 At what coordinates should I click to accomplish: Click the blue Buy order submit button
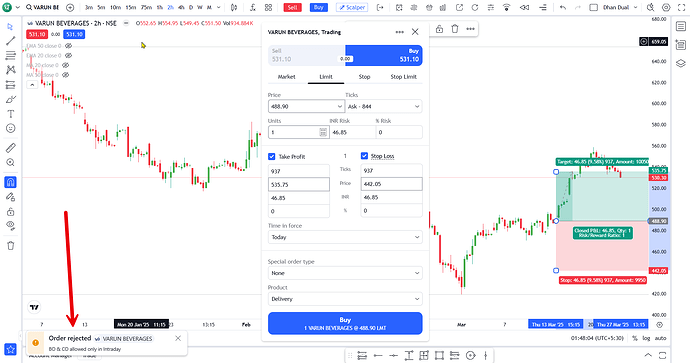pos(345,323)
